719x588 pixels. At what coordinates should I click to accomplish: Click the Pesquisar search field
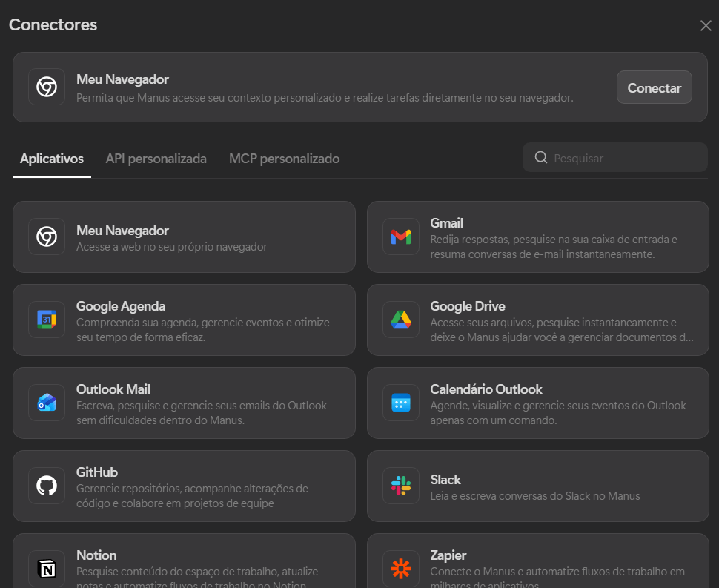(615, 157)
